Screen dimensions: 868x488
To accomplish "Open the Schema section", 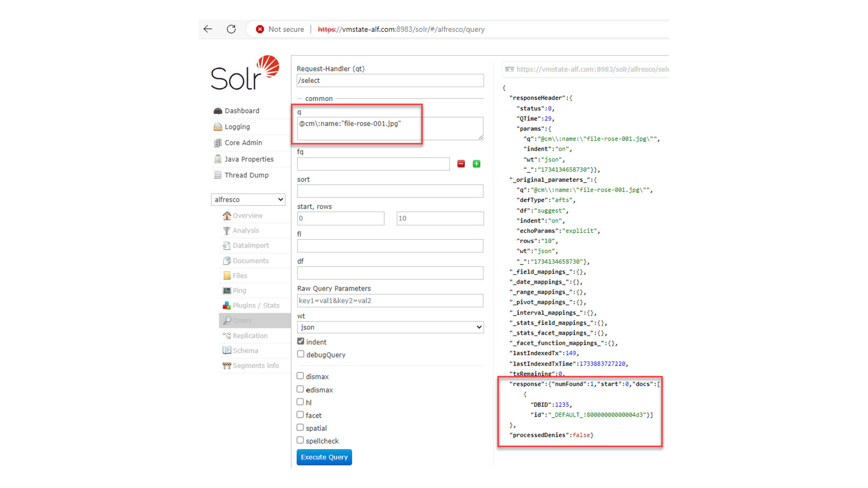I will point(245,350).
